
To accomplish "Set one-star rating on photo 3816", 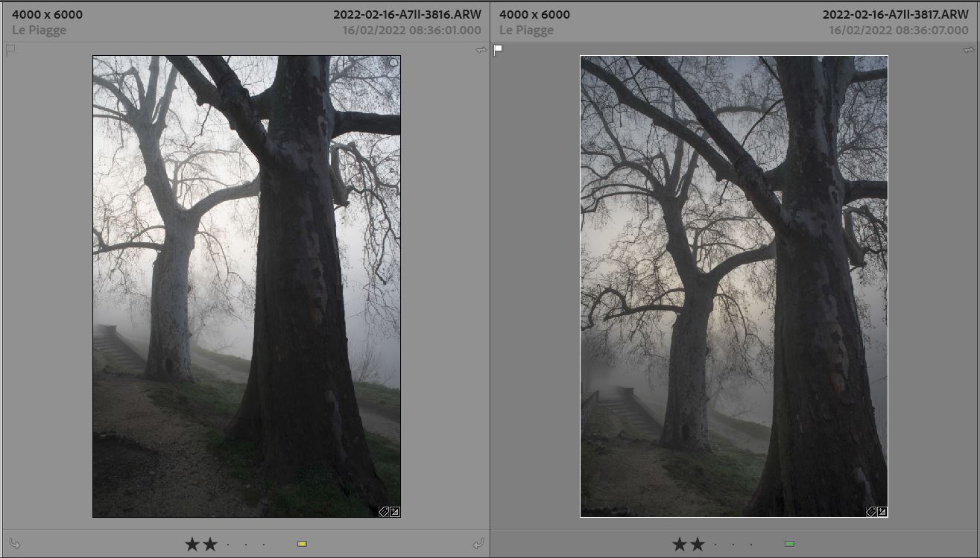I will coord(192,545).
